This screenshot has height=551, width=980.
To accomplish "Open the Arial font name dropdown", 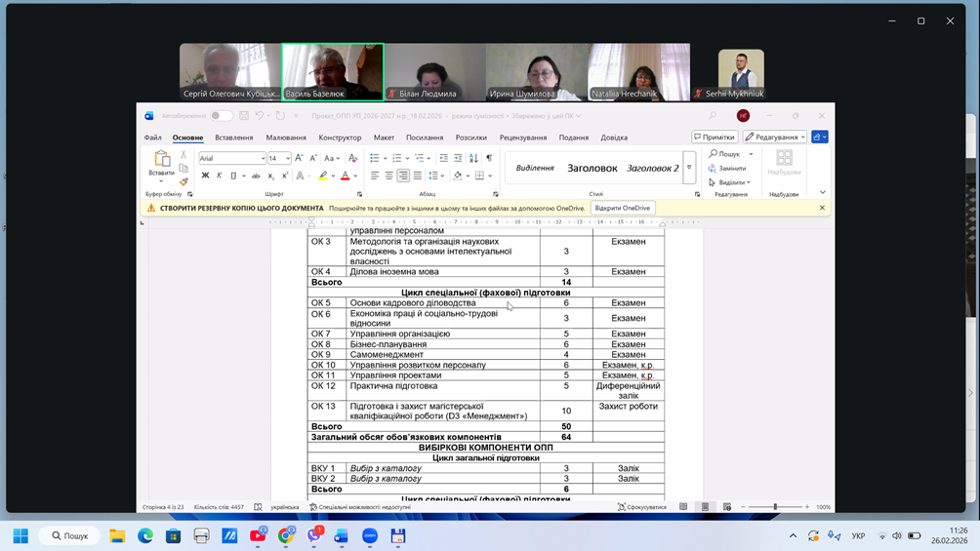I will click(263, 158).
